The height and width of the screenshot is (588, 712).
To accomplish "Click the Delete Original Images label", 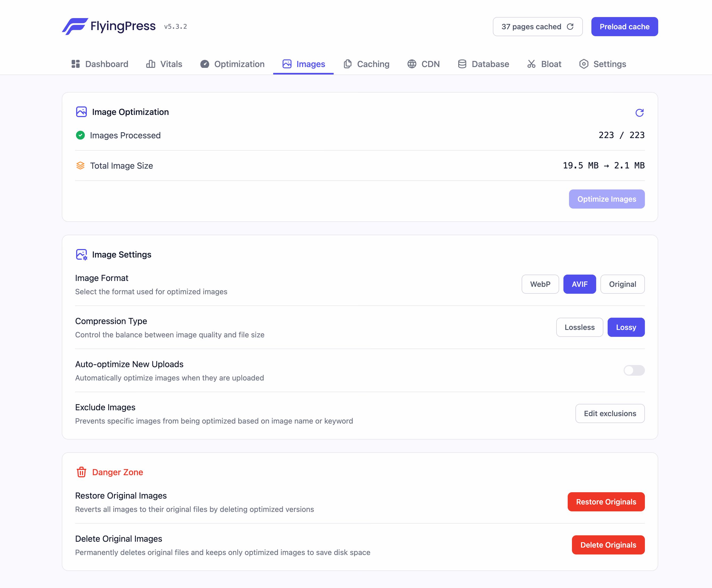I will pos(118,539).
